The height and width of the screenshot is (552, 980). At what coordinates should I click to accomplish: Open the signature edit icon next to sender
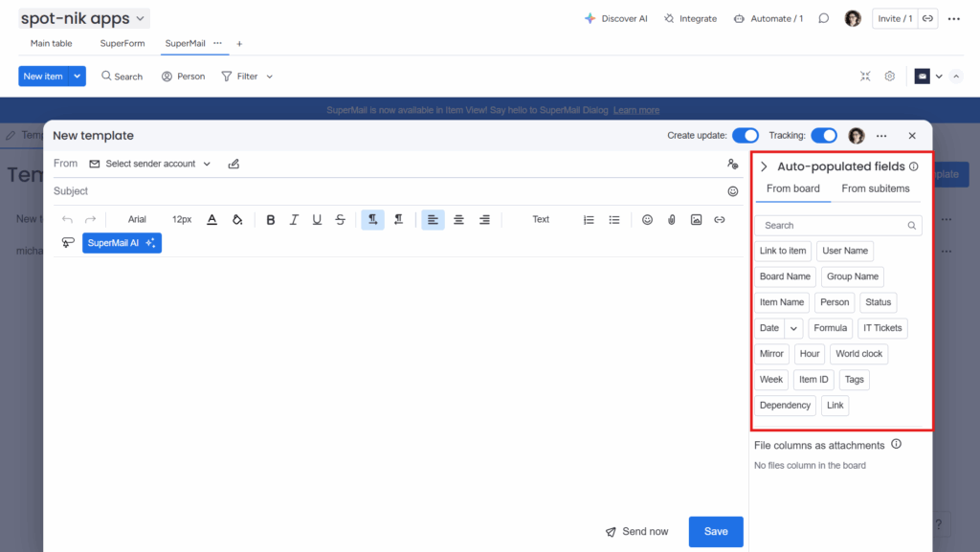(234, 164)
